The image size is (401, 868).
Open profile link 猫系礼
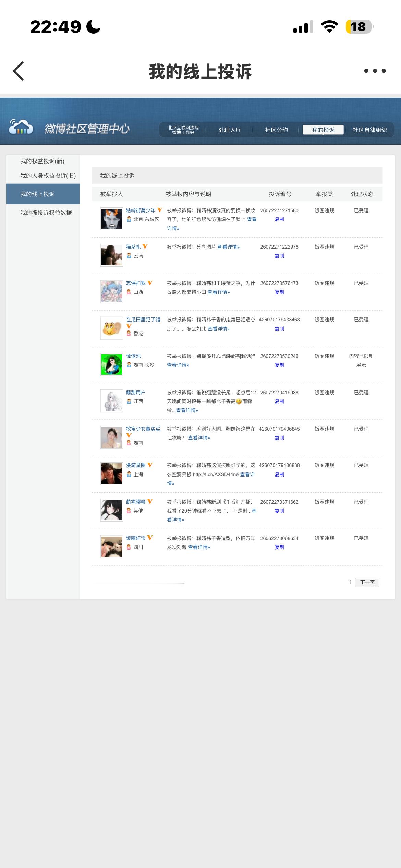(133, 247)
